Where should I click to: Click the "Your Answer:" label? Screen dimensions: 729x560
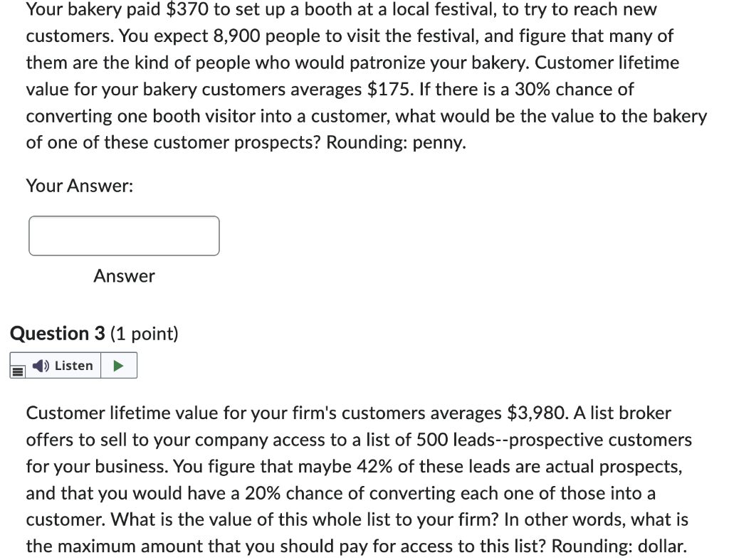(x=79, y=186)
